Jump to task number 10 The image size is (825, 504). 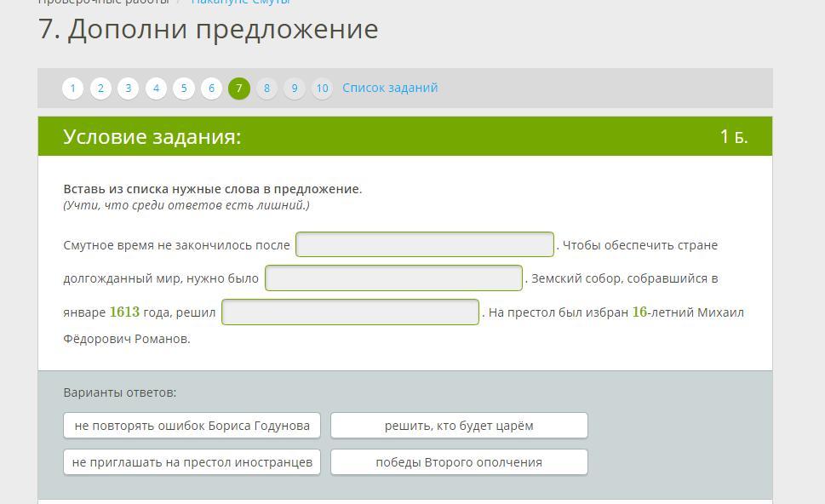(322, 89)
